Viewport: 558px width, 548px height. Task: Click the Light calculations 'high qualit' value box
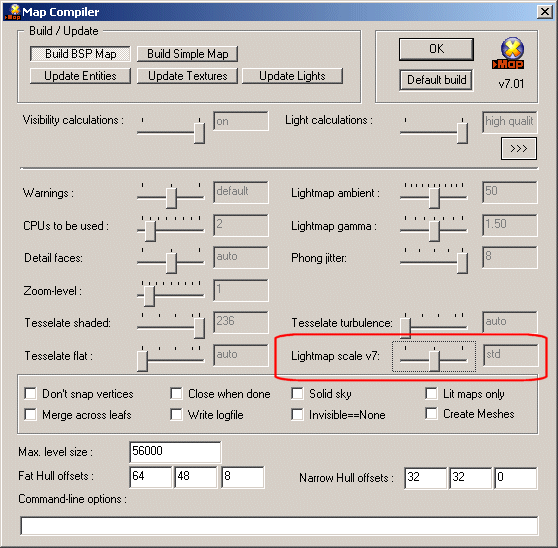(x=510, y=122)
